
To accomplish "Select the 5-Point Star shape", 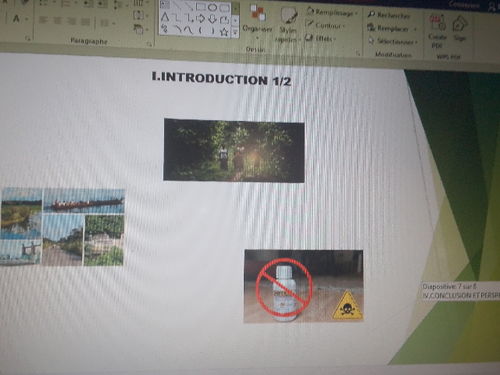I will pos(224,32).
